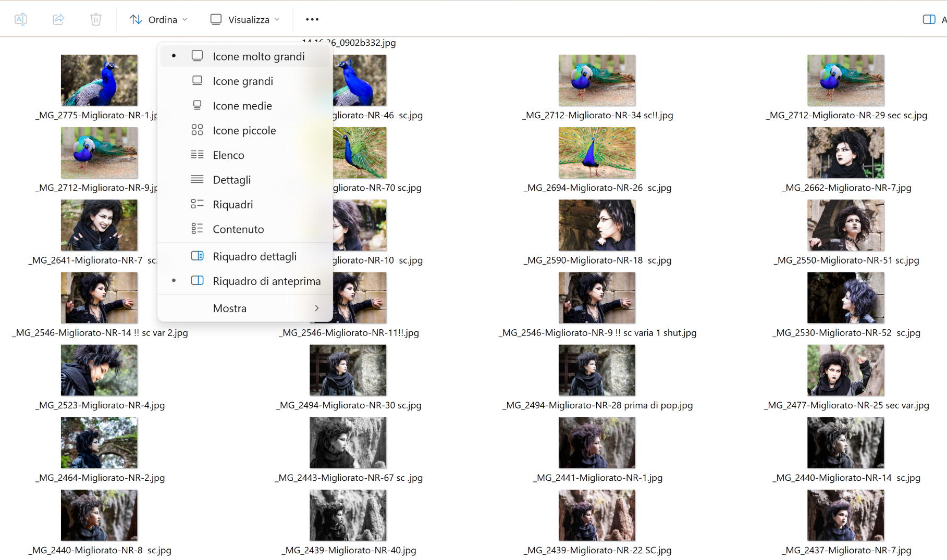Select thumbnail _MG_2530-Migliorato-NR-52 sc
Image resolution: width=947 pixels, height=560 pixels.
[x=845, y=297]
